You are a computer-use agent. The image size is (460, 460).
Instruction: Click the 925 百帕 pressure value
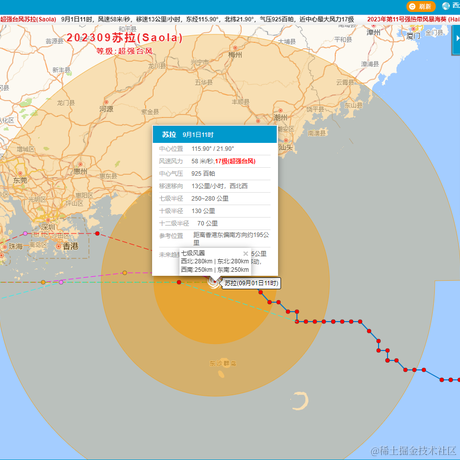click(x=203, y=174)
